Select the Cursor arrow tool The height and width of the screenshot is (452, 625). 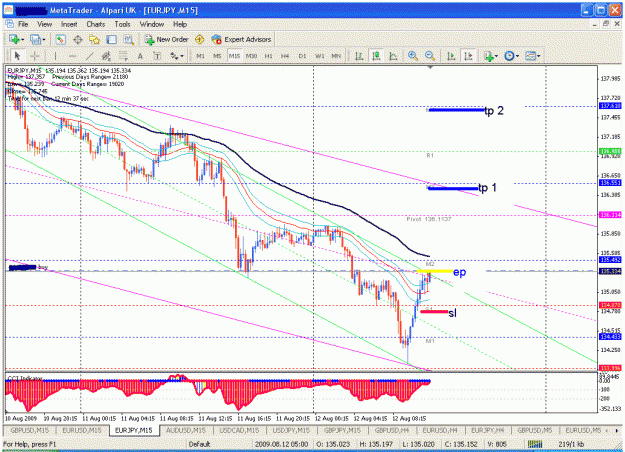17,56
